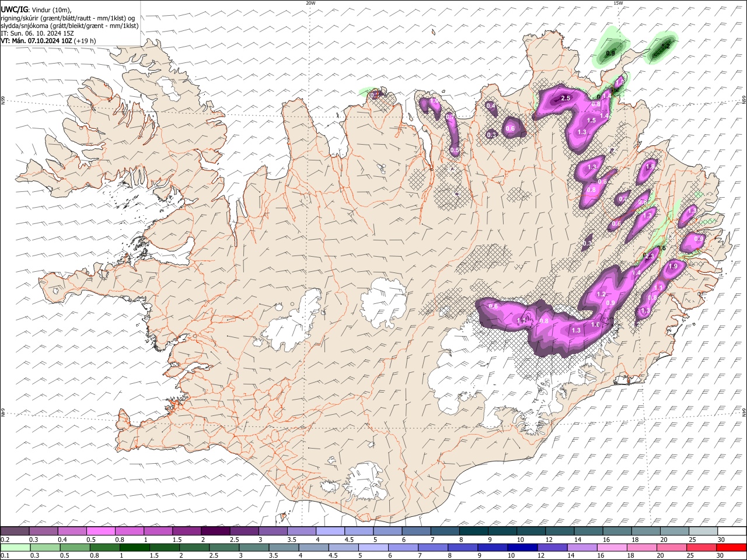Click the 'slydda/snjókoma' legend description line
Image resolution: width=747 pixels, height=560 pixels.
pyautogui.click(x=69, y=26)
